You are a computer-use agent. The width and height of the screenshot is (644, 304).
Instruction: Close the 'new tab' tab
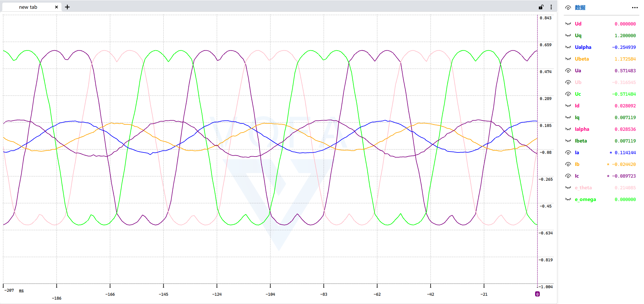click(56, 7)
